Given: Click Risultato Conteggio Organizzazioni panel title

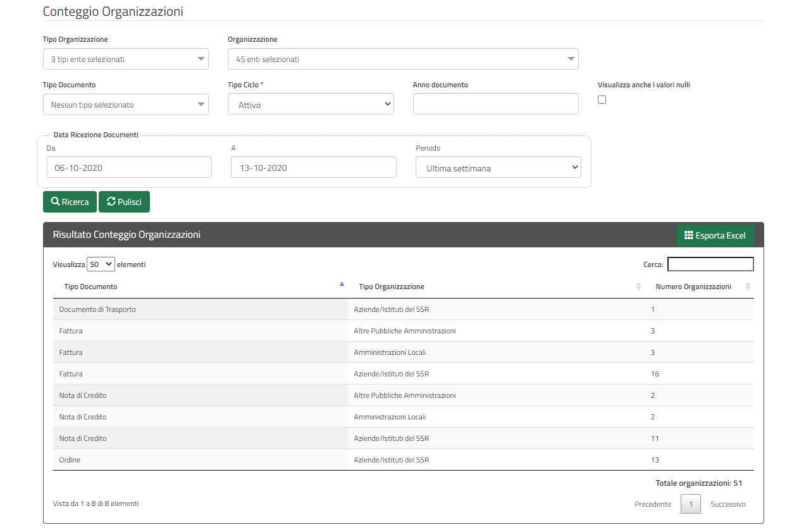Looking at the screenshot, I should 127,234.
